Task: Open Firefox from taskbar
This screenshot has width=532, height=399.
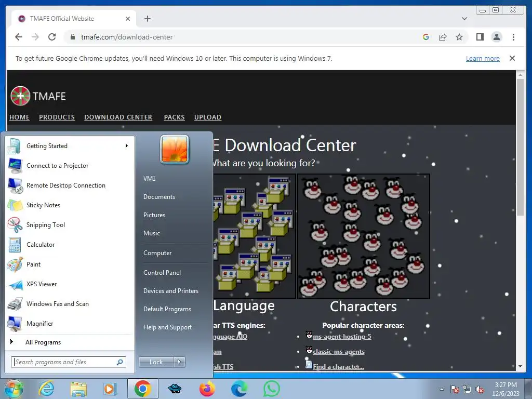Action: coord(207,389)
